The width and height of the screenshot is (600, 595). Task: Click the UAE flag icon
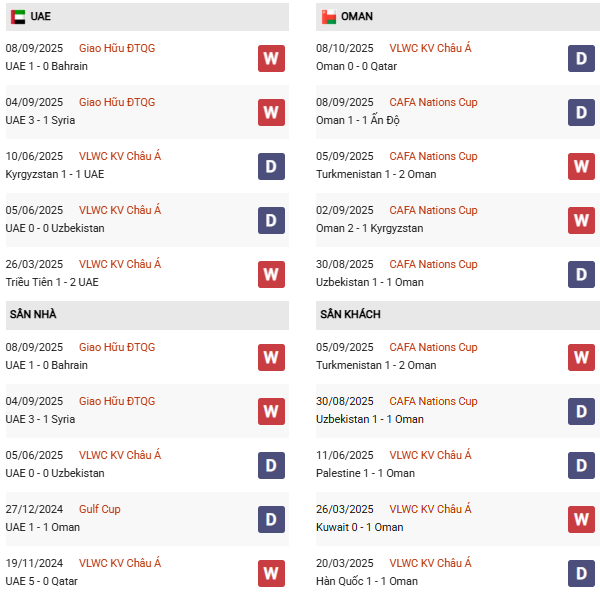click(18, 17)
